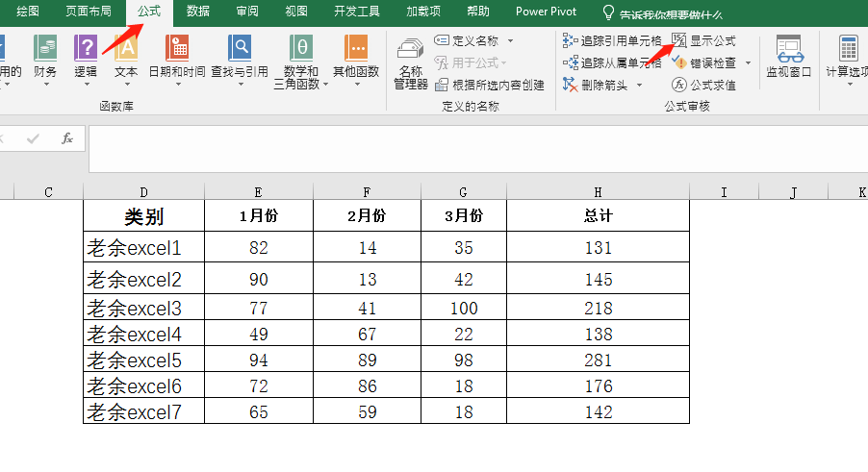This screenshot has width=868, height=472.
Task: Click 错误检查 error checking
Action: coord(704,62)
